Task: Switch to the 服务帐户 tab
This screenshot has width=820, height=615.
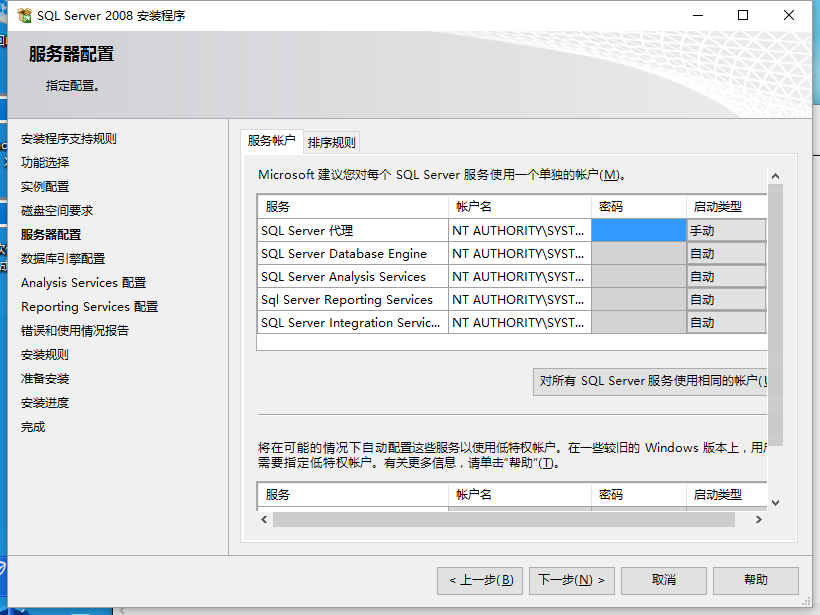Action: (272, 141)
